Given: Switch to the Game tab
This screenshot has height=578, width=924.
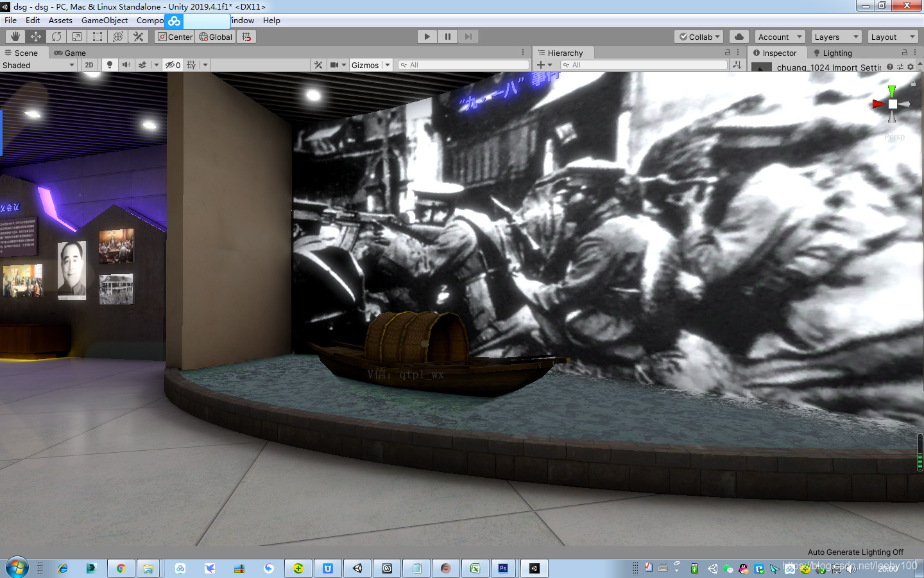Looking at the screenshot, I should tap(70, 53).
